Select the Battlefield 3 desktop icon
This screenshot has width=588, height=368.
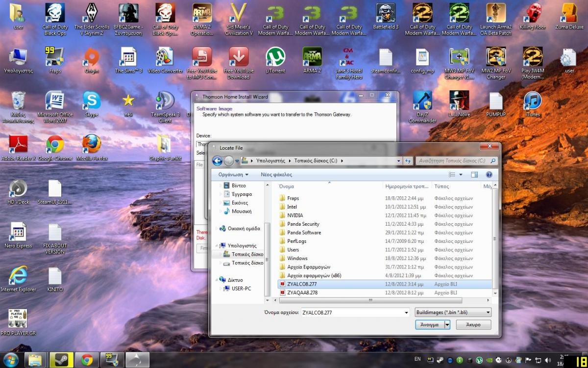click(386, 17)
